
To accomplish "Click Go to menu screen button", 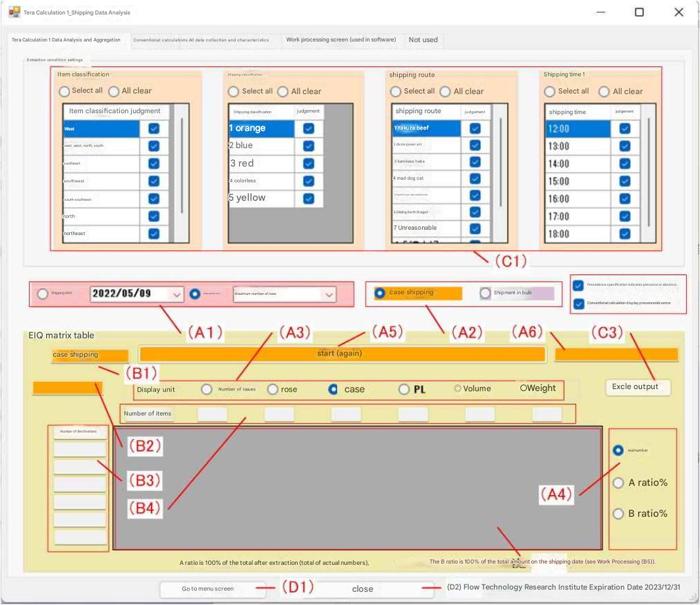I will tap(207, 589).
